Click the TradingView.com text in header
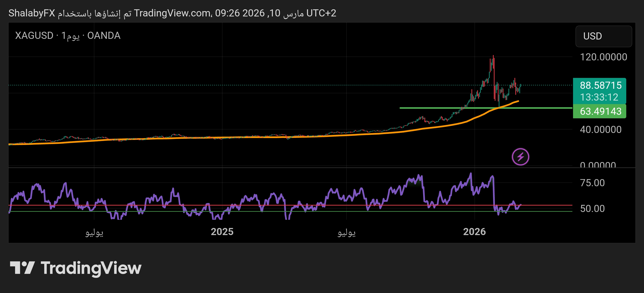The width and height of the screenshot is (644, 293). (x=172, y=13)
